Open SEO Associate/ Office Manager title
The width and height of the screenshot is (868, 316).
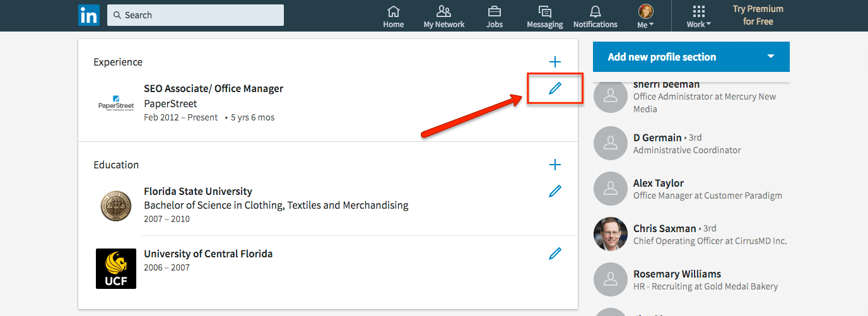(214, 89)
